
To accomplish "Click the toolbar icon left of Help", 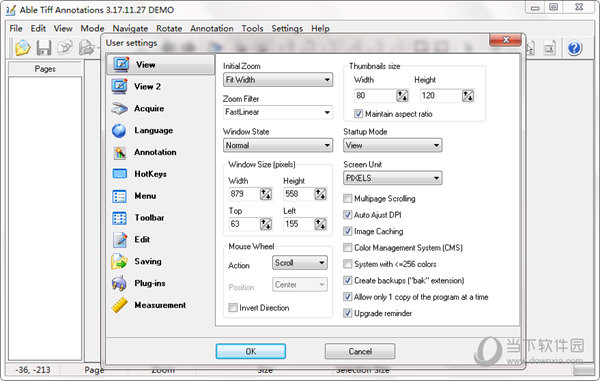I will tap(549, 48).
